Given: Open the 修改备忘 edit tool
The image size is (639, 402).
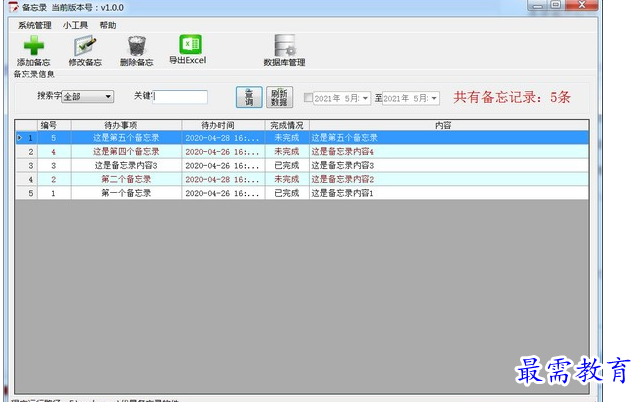Looking at the screenshot, I should [85, 46].
